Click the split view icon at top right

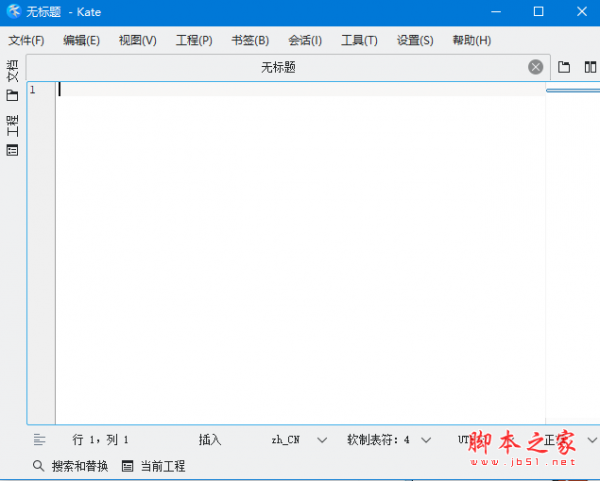coord(590,67)
